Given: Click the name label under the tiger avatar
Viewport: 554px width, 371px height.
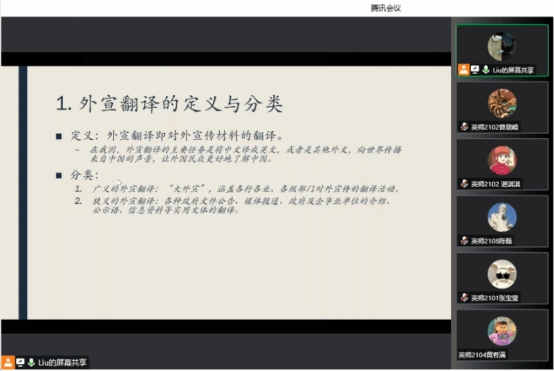Looking at the screenshot, I should point(494,127).
